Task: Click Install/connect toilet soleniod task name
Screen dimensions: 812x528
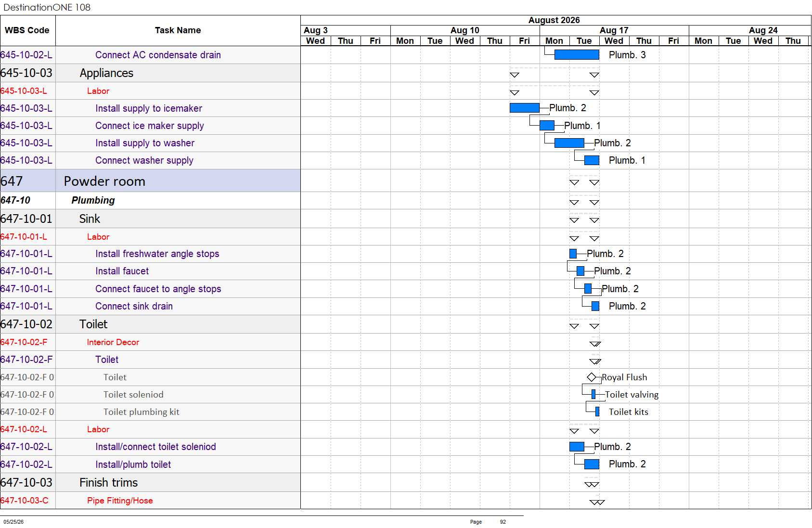Action: tap(155, 447)
